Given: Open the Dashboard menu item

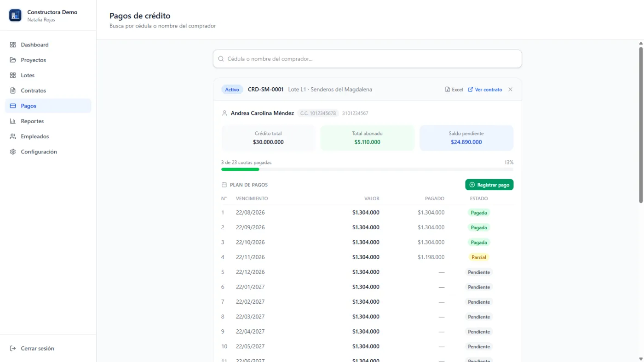Looking at the screenshot, I should (x=48, y=45).
